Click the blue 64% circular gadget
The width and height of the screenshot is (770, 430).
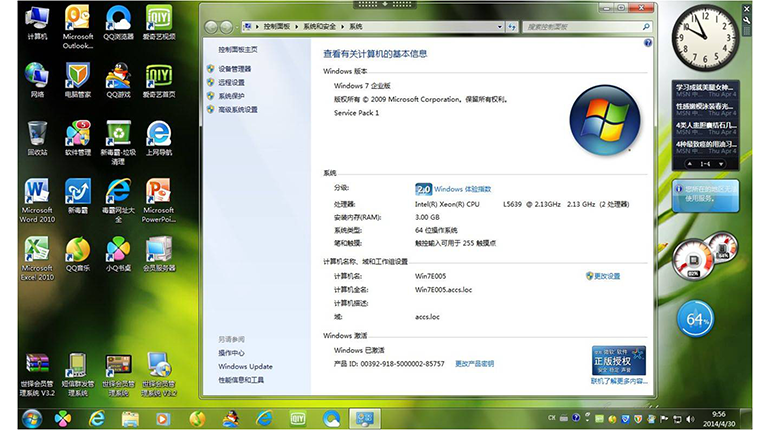click(x=695, y=319)
